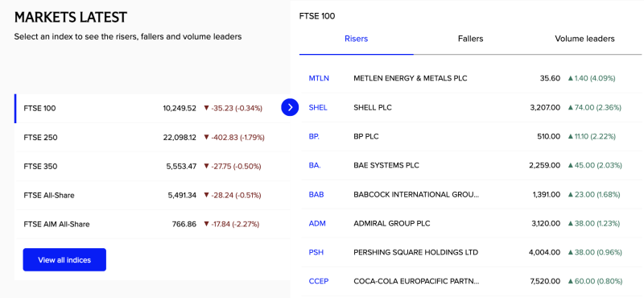Switch to the Risers tab
Image resolution: width=644 pixels, height=298 pixels.
[356, 39]
